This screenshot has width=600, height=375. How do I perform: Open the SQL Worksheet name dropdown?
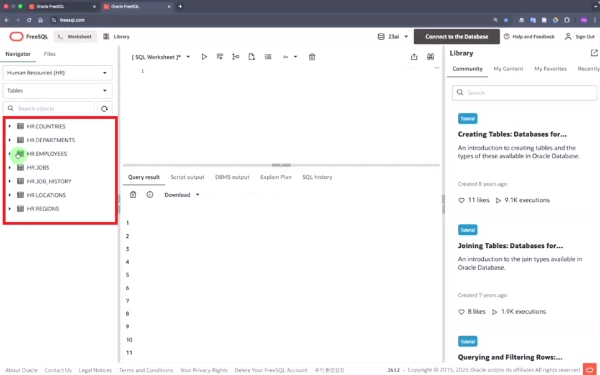click(188, 57)
